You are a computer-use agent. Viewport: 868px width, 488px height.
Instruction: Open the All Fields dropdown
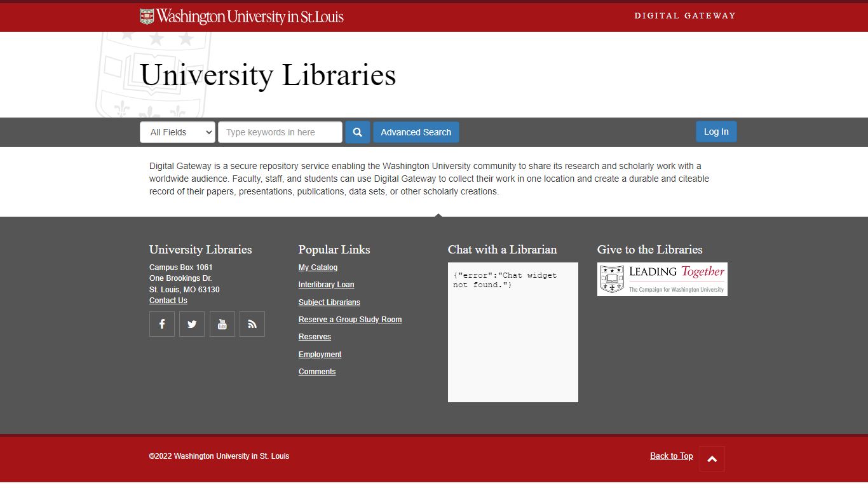[177, 132]
